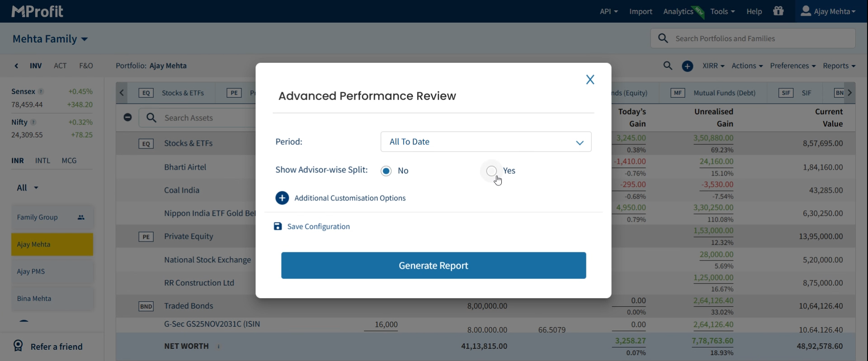Click the Refer a friend badge icon
868x361 pixels.
click(x=18, y=346)
